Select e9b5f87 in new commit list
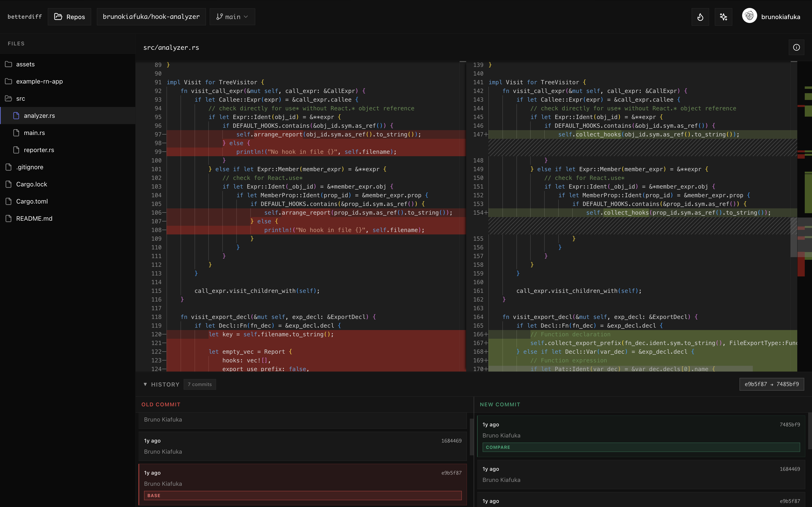This screenshot has width=812, height=507. click(641, 501)
